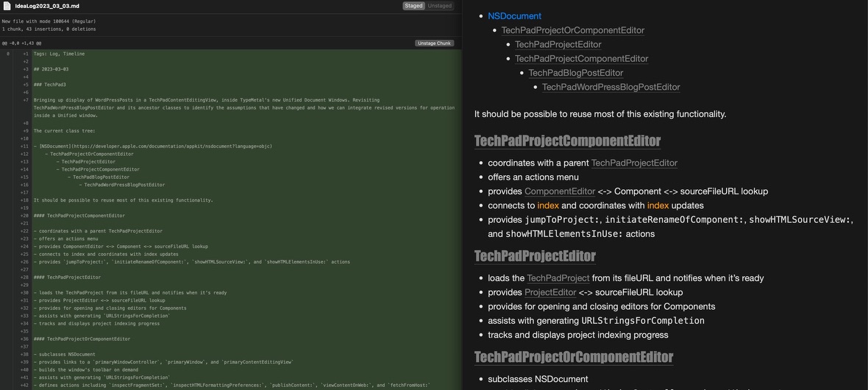Click the "## 2023-03-03" line in the diff
Viewport: 868px width, 390px height.
[x=51, y=69]
